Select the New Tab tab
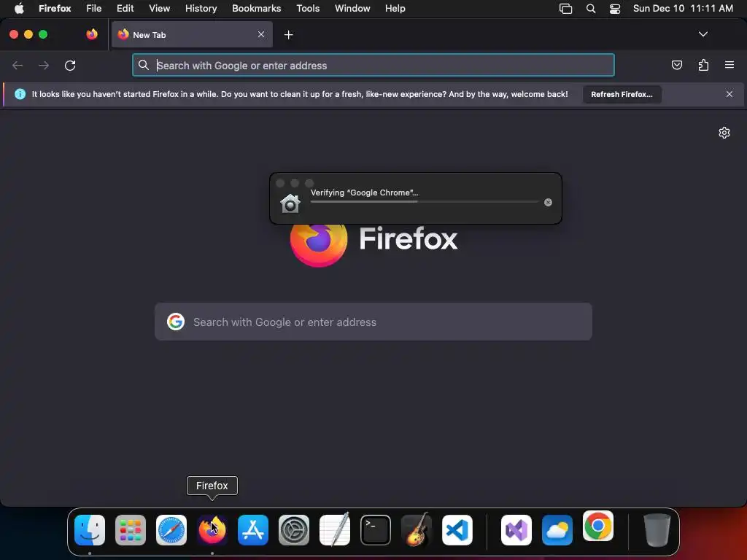Viewport: 747px width, 560px height. click(192, 34)
